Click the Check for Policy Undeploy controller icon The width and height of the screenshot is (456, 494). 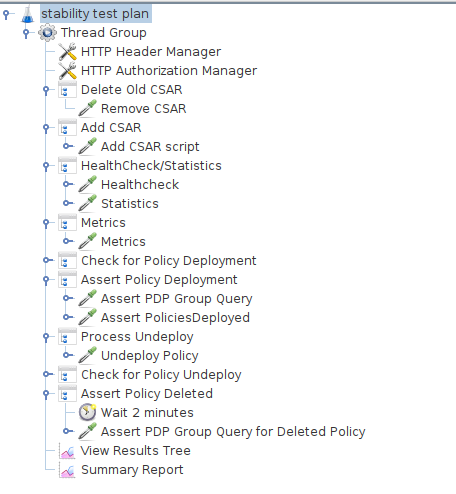(x=67, y=375)
